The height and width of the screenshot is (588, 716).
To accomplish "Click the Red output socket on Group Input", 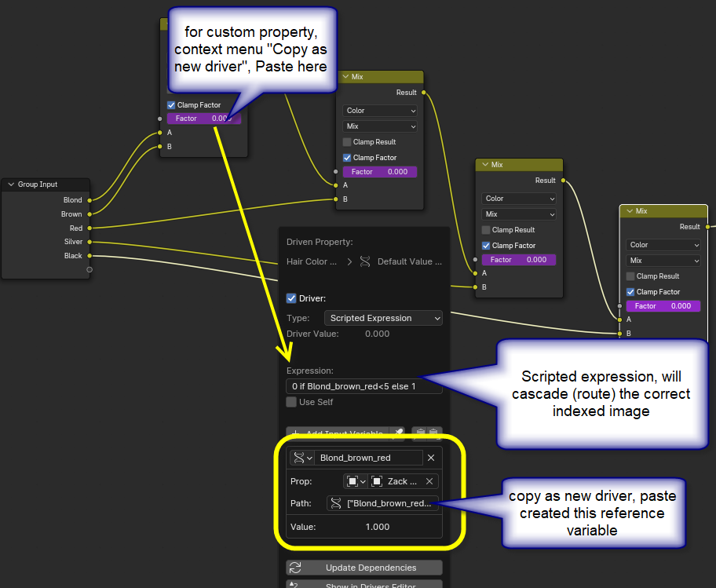I will 89,228.
